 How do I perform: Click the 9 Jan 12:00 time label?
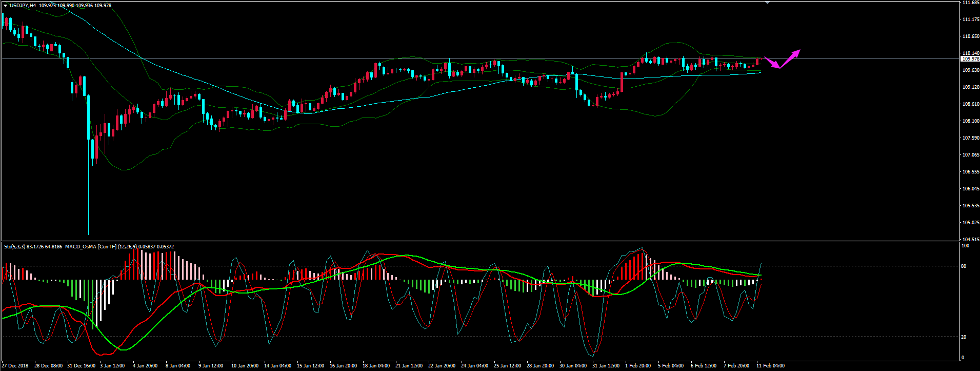[x=211, y=366]
